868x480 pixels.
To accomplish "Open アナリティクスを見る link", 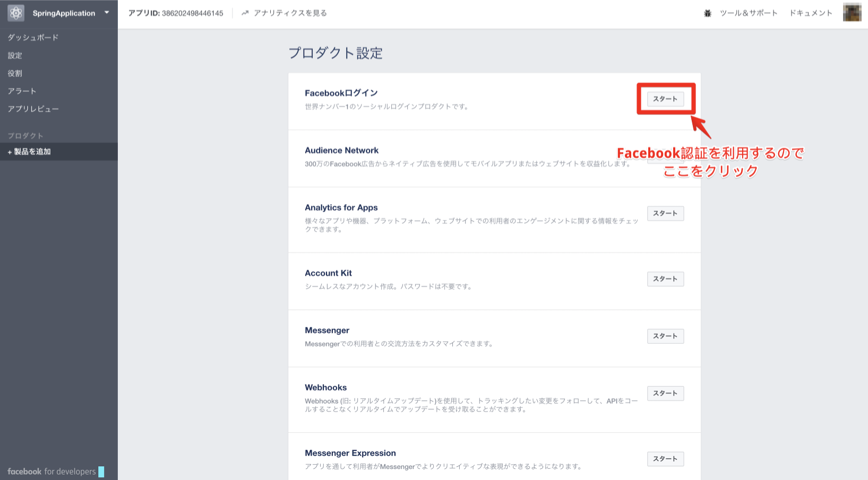I will tap(290, 13).
